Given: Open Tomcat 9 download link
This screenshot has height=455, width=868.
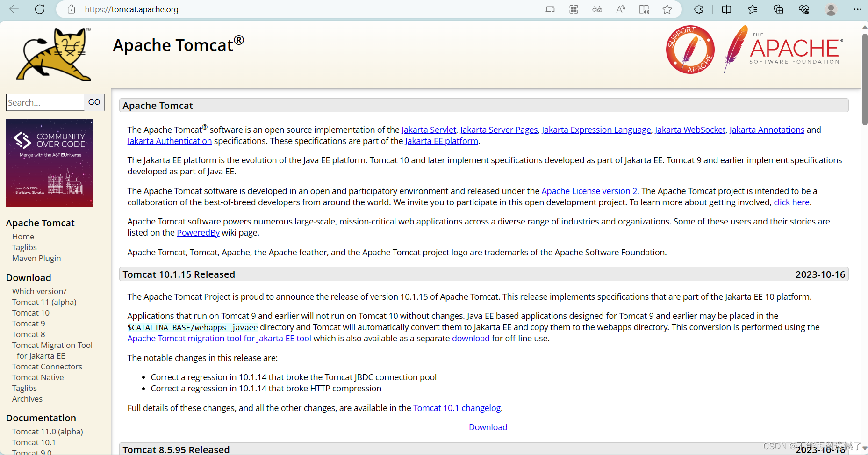Looking at the screenshot, I should click(29, 324).
